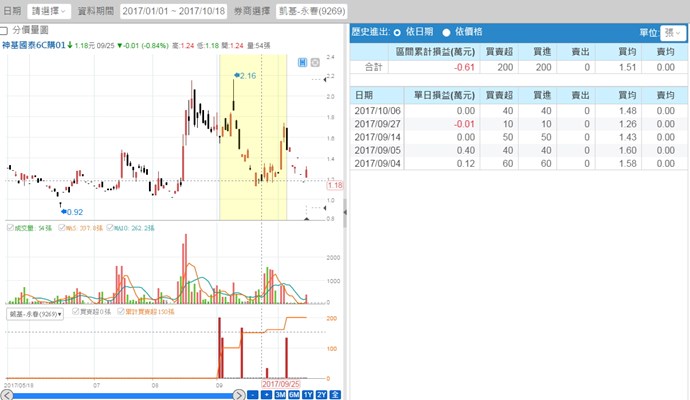690x400 pixels.
Task: Click the blue timeline range slider bar
Action: [x=120, y=394]
